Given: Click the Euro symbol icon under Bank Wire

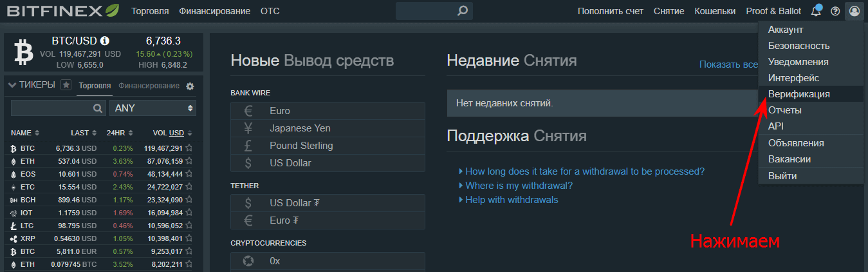Looking at the screenshot, I should click(x=248, y=111).
